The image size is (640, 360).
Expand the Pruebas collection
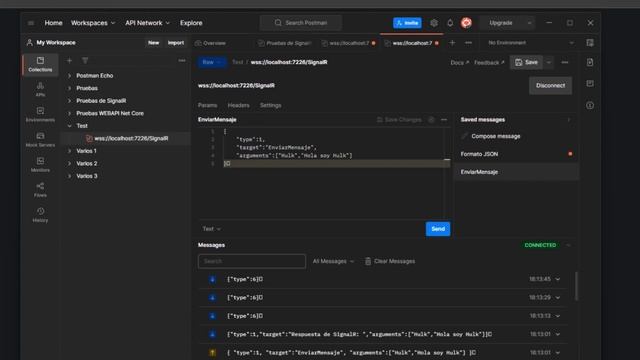pyautogui.click(x=69, y=88)
